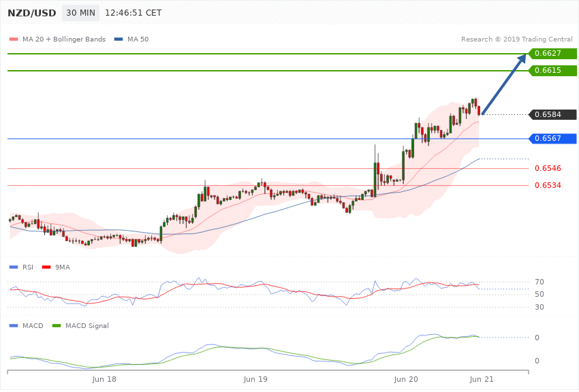Click the 0.6627 green resistance tag

(552, 54)
